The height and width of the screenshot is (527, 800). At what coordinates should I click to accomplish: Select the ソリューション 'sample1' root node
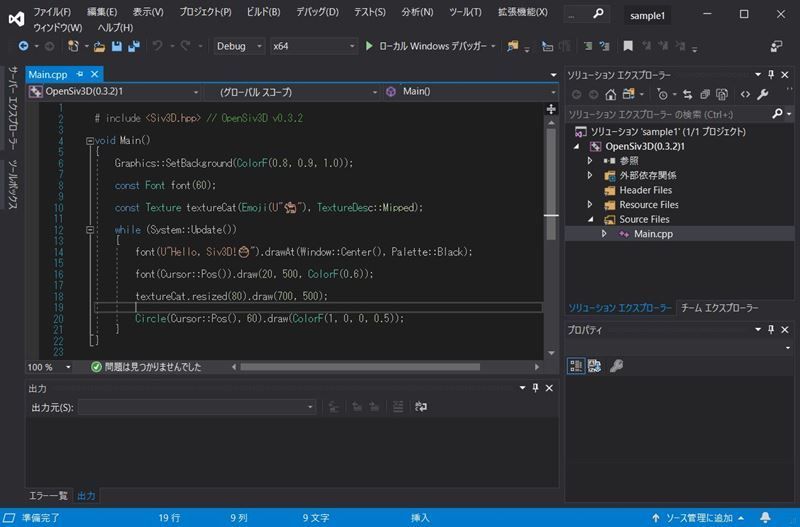pos(668,132)
